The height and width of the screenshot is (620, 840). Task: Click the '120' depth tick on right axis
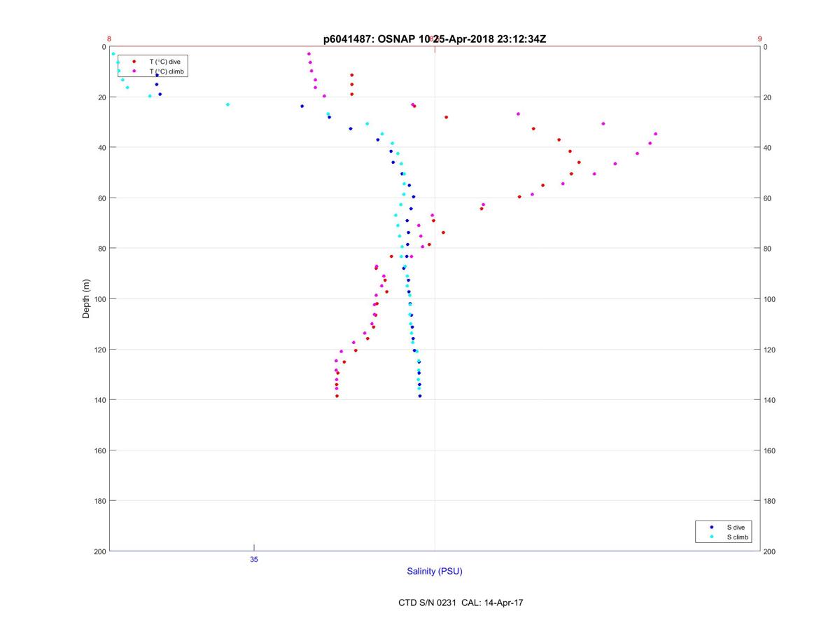(770, 350)
